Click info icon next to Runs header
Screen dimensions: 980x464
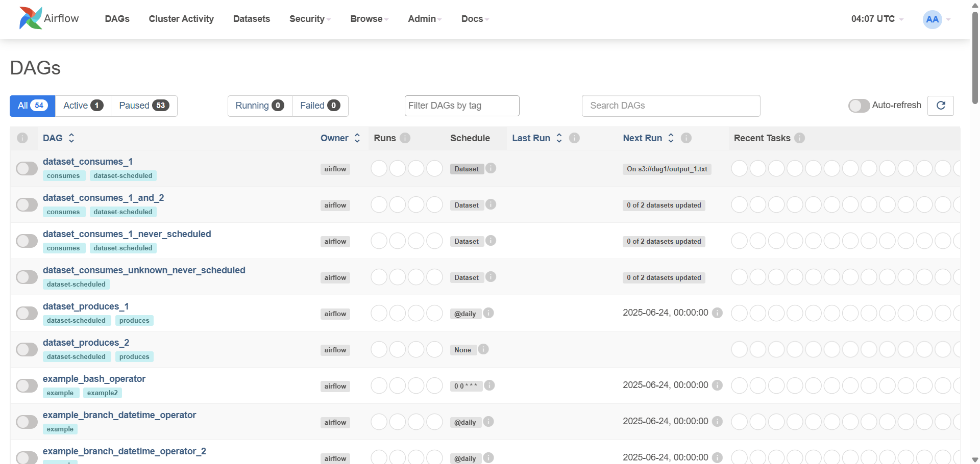tap(405, 138)
